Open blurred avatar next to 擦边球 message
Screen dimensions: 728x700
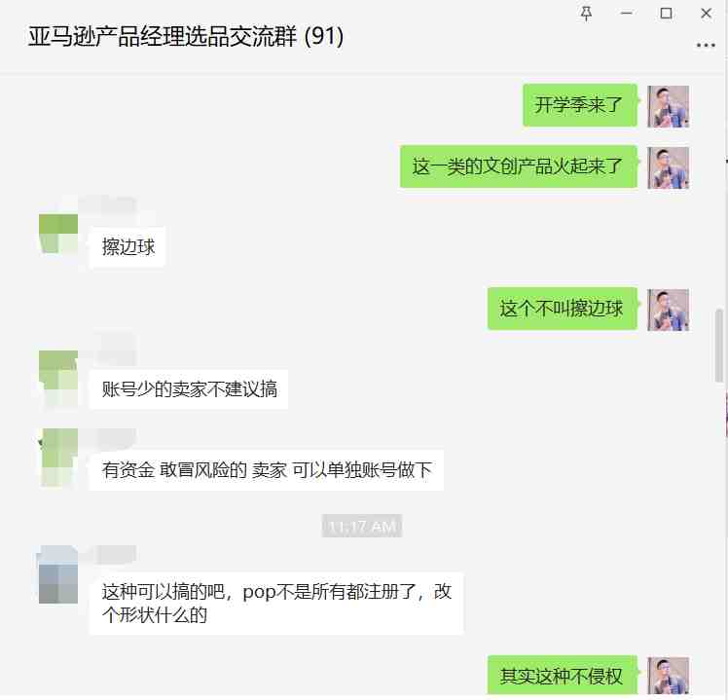point(58,234)
